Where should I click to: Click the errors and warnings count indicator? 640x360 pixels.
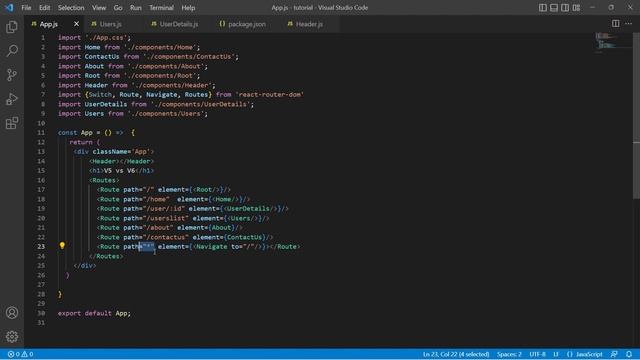20,354
